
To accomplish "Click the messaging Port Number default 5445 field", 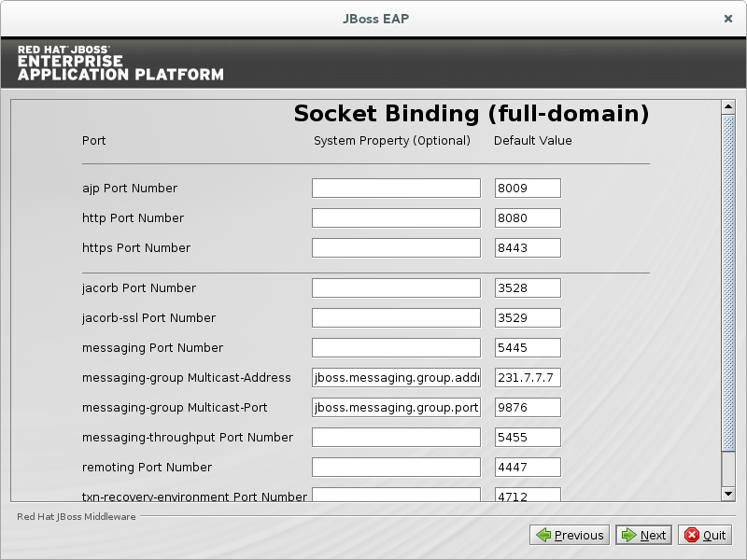I will click(528, 348).
